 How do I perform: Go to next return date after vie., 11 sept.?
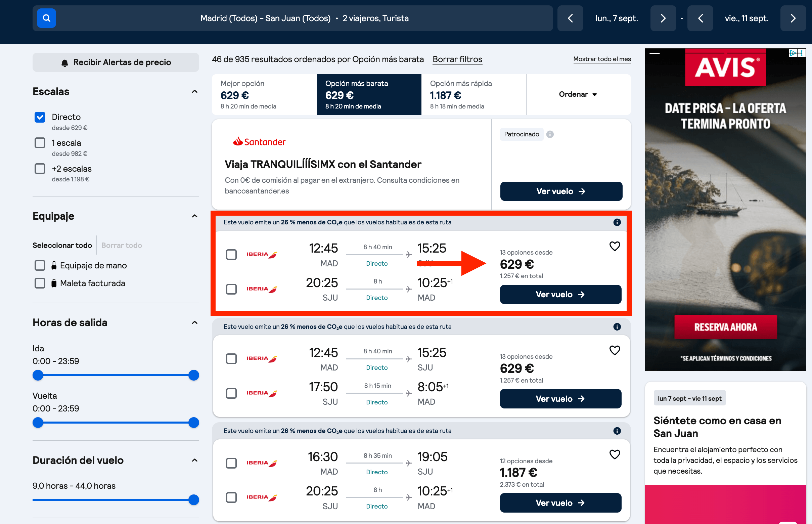click(x=793, y=18)
